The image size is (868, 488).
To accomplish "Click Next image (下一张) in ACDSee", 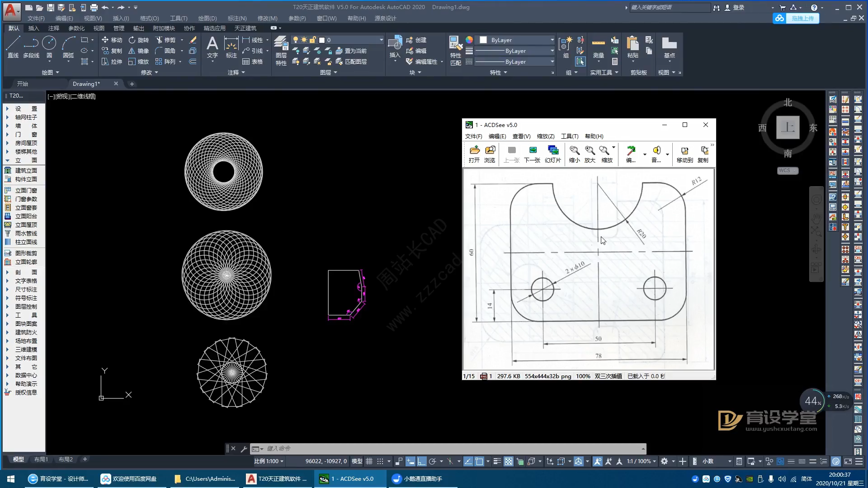I will coord(532,154).
